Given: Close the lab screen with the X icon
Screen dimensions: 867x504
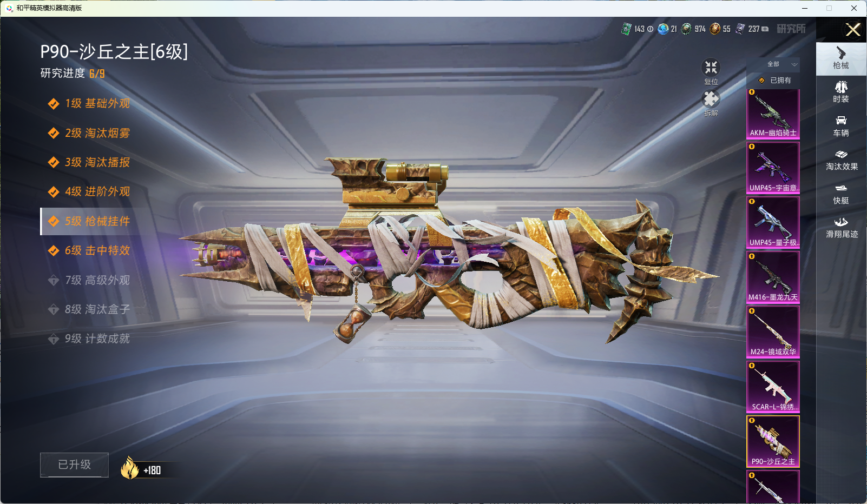Looking at the screenshot, I should click(x=852, y=30).
